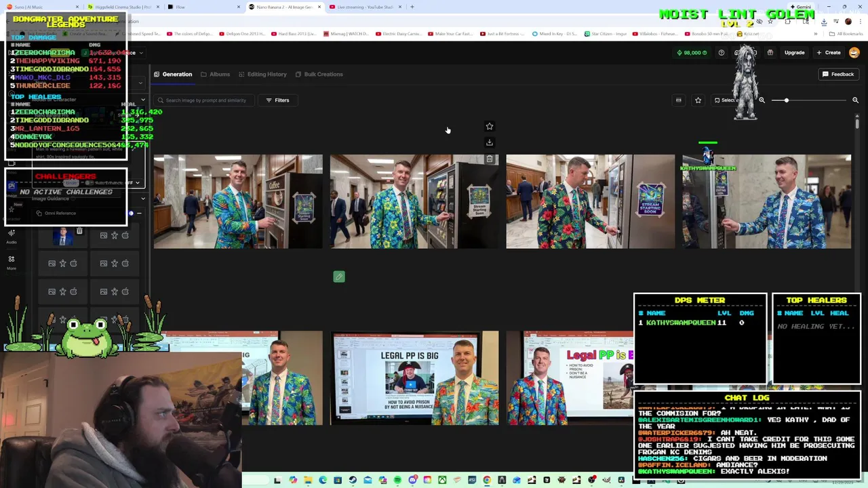The height and width of the screenshot is (488, 868).
Task: Click the Upgrade button
Action: 794,53
